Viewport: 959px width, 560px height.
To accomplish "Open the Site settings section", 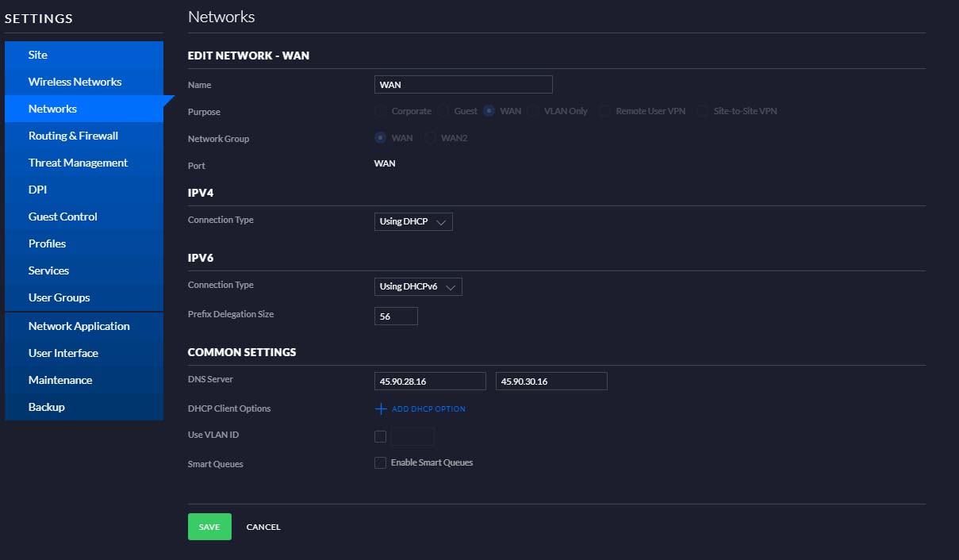I will (84, 55).
